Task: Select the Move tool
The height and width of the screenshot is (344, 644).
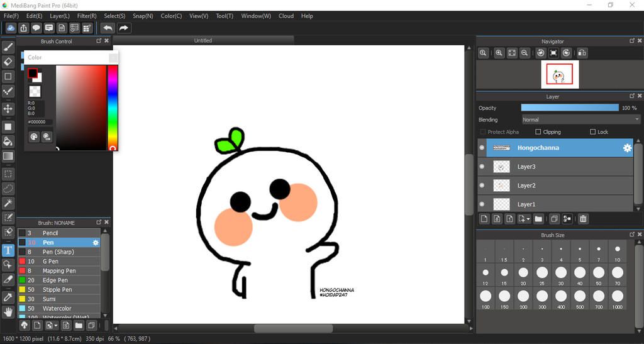Action: coord(8,109)
